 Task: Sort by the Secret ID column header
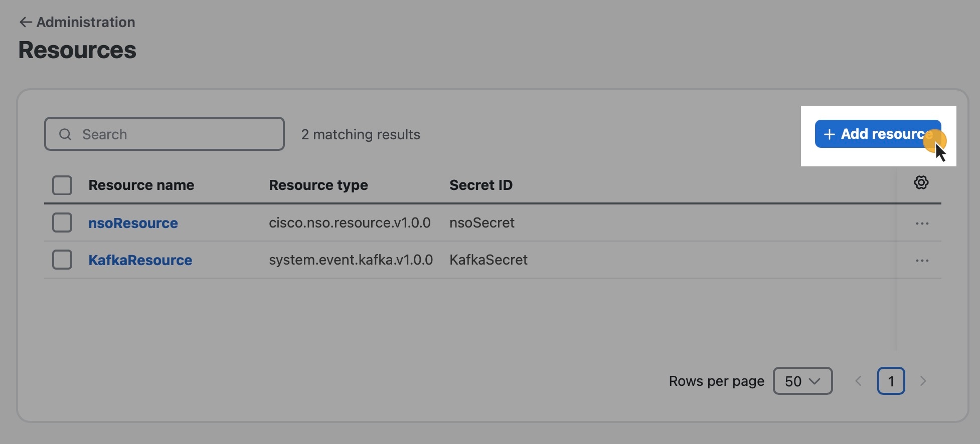[x=481, y=185]
